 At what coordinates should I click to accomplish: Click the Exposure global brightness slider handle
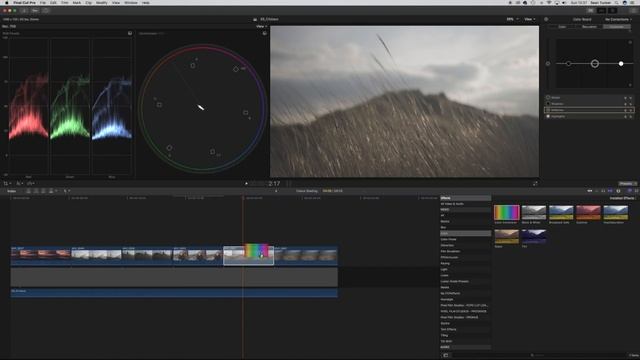(548, 64)
